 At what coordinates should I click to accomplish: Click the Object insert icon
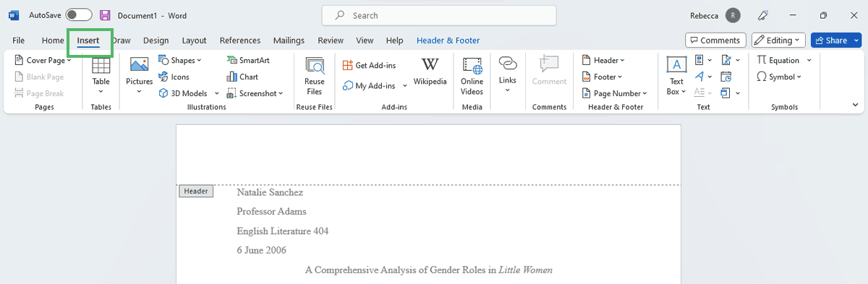[726, 92]
